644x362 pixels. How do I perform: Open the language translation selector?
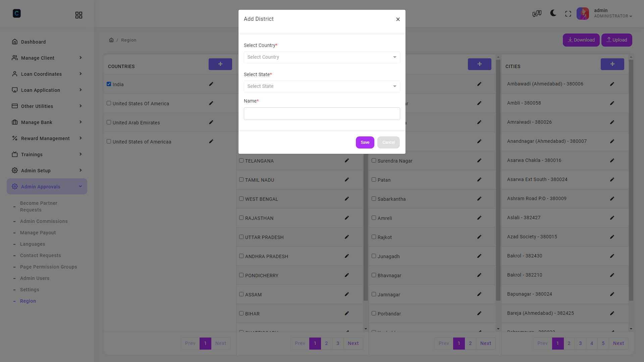(536, 14)
